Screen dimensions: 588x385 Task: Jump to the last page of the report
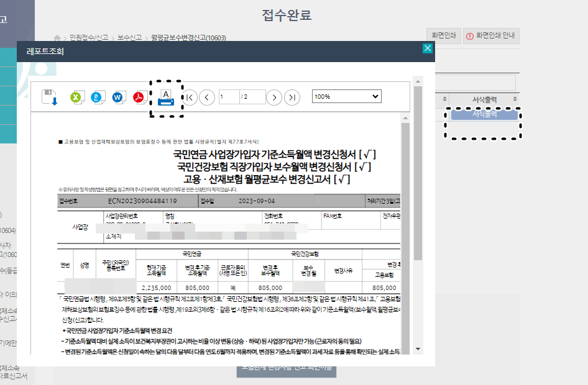(x=292, y=97)
